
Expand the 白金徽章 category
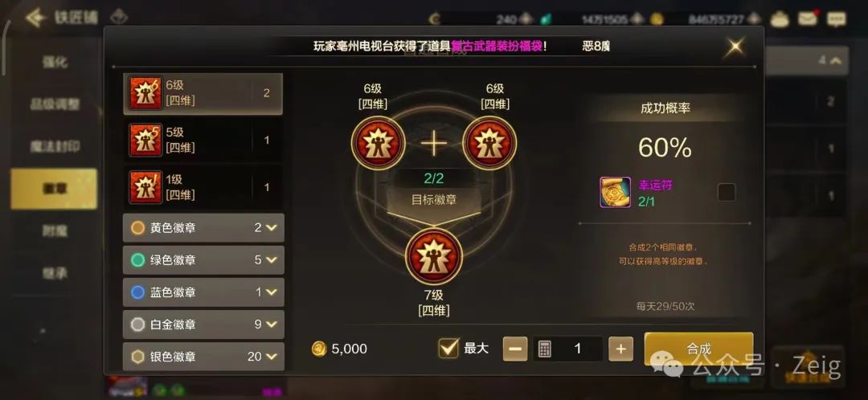pos(203,324)
